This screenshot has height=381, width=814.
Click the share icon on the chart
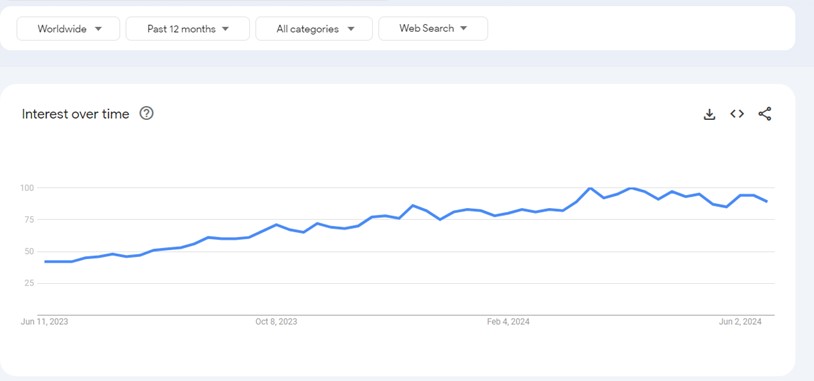coord(765,114)
